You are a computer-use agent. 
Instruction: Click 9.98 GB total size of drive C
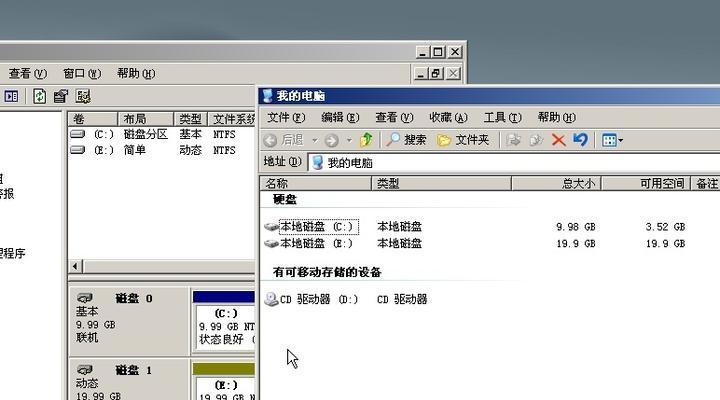[575, 227]
